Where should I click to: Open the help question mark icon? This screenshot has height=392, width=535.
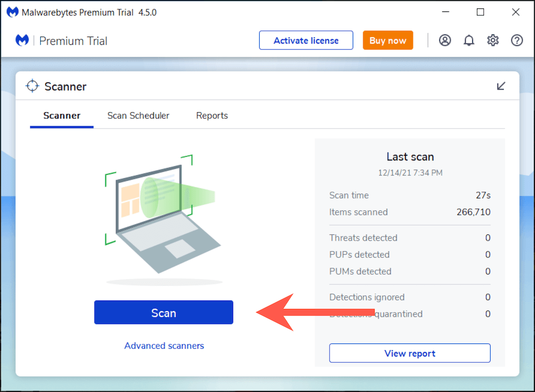point(517,40)
